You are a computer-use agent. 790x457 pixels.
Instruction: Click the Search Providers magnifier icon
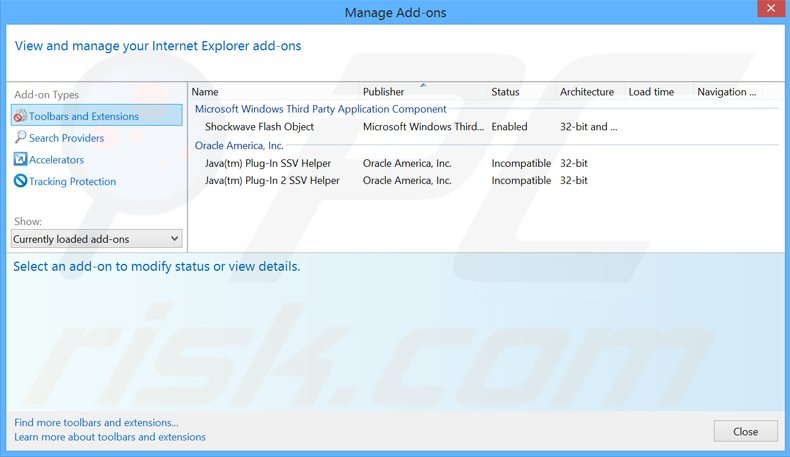pyautogui.click(x=20, y=138)
